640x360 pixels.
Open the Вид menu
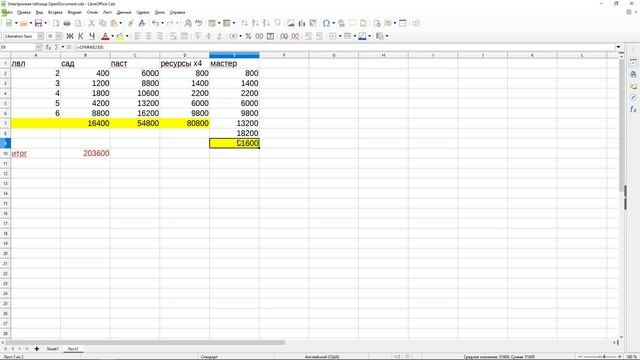point(39,12)
